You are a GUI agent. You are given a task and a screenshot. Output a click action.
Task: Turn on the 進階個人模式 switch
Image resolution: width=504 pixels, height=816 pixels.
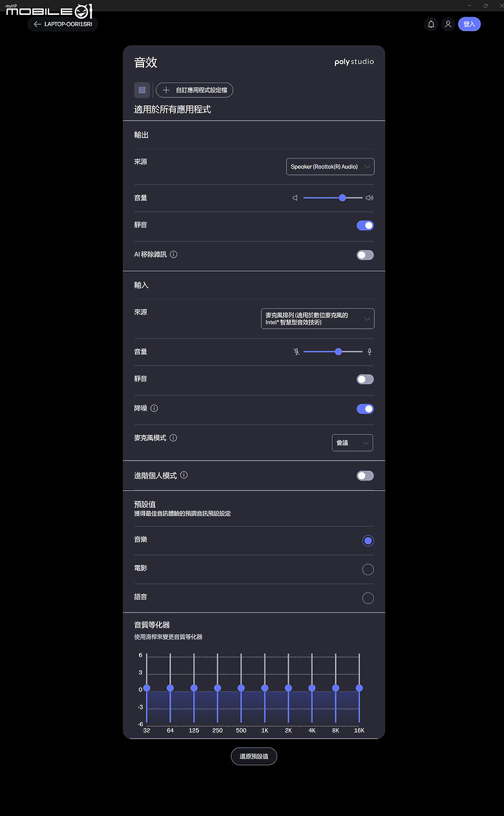pyautogui.click(x=365, y=476)
